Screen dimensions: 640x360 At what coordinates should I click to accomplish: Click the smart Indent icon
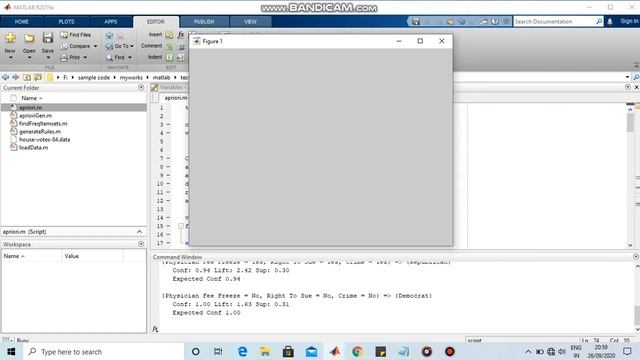click(169, 58)
